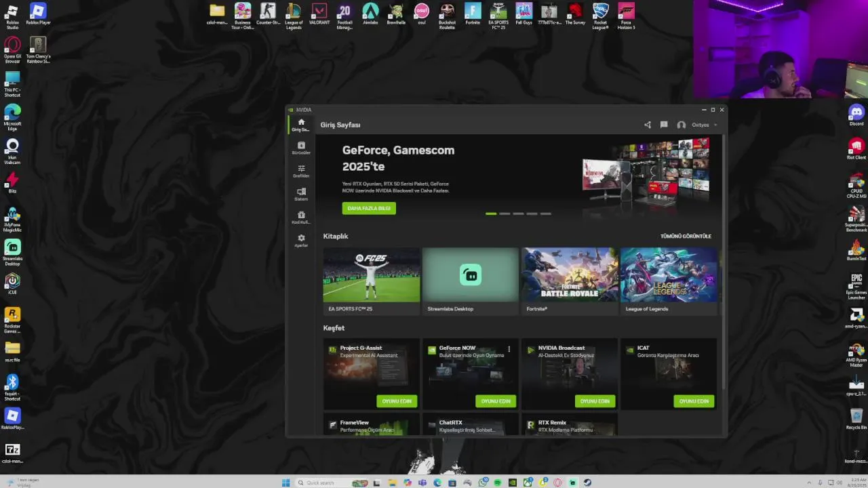Select the second carousel indicator dash
The height and width of the screenshot is (488, 868).
point(505,213)
